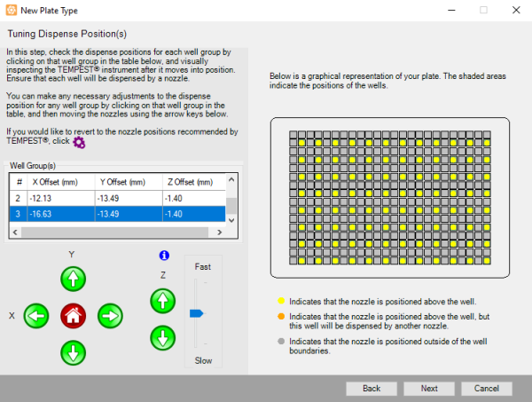532x402 pixels.
Task: Click the red home position button
Action: (x=73, y=316)
